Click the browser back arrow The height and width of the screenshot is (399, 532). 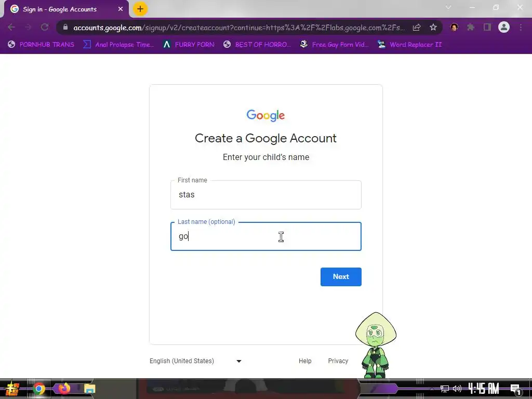tap(11, 27)
